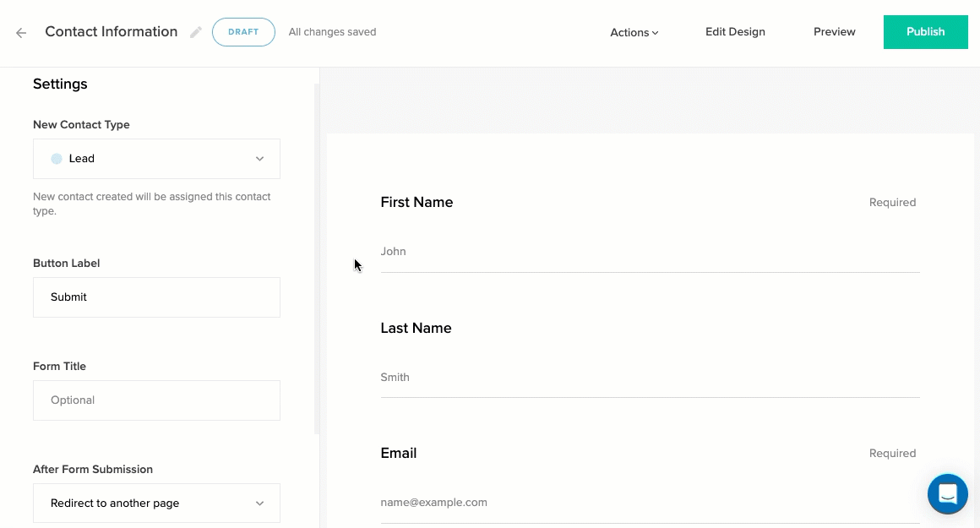Expand the Actions menu
The image size is (980, 528).
pyautogui.click(x=634, y=32)
